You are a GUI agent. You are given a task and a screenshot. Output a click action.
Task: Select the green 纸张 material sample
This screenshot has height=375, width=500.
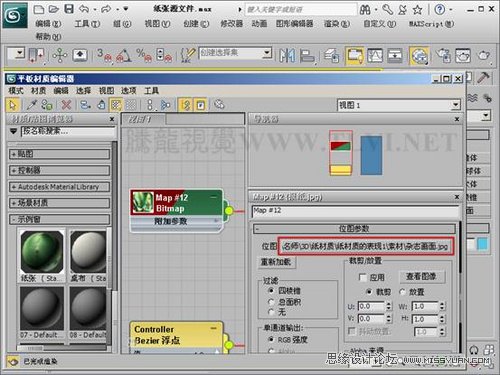(42, 252)
